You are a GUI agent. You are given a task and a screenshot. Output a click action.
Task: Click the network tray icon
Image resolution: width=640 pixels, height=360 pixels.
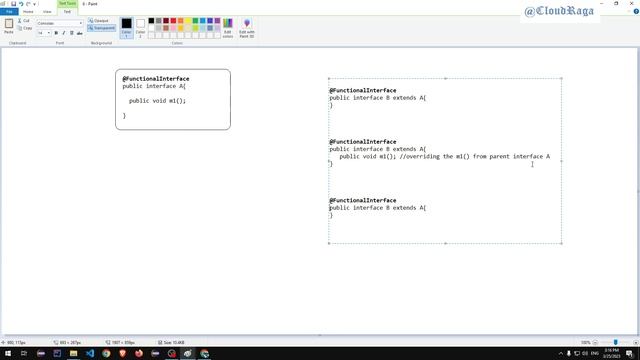point(577,353)
